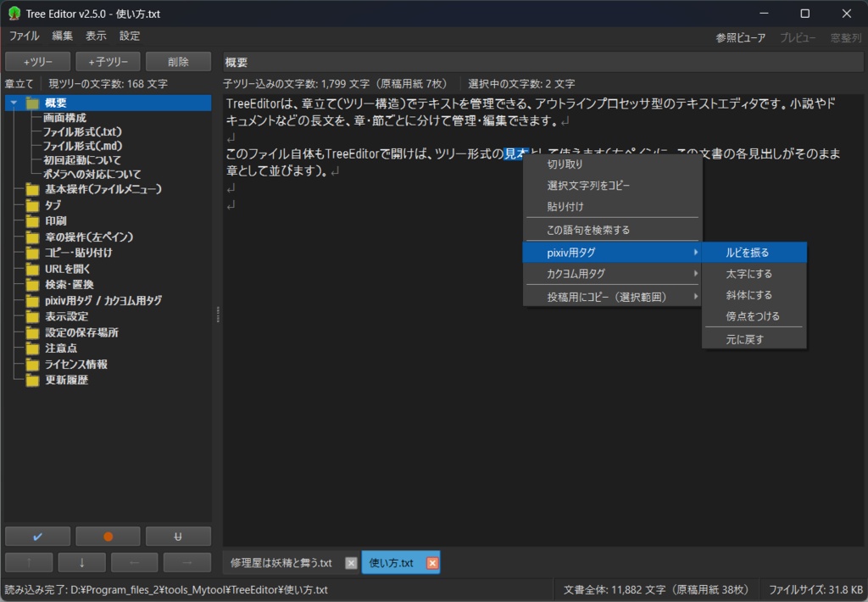Image resolution: width=868 pixels, height=602 pixels.
Task: Select この語句を検索する menu entry
Action: [612, 230]
